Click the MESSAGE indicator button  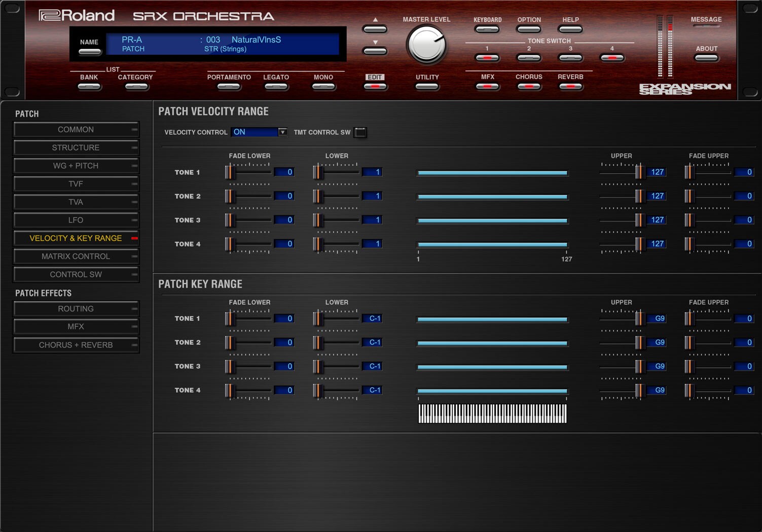click(706, 26)
